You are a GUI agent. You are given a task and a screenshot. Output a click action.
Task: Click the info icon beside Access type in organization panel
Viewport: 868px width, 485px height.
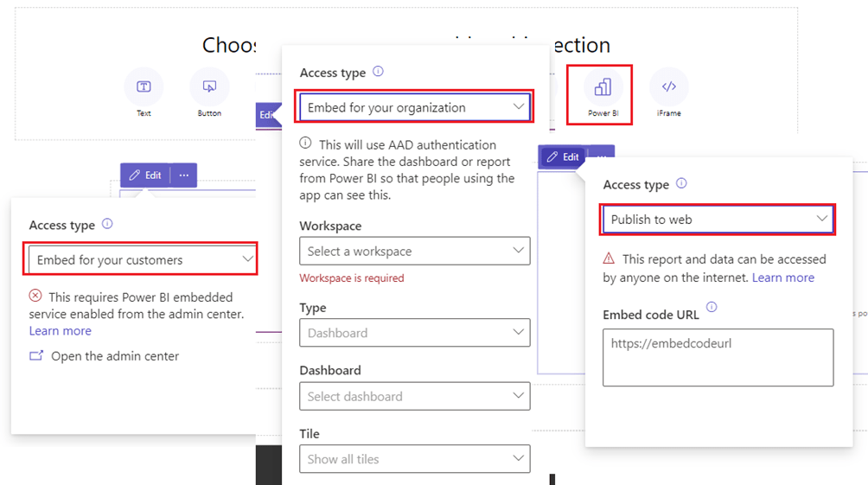tap(378, 73)
